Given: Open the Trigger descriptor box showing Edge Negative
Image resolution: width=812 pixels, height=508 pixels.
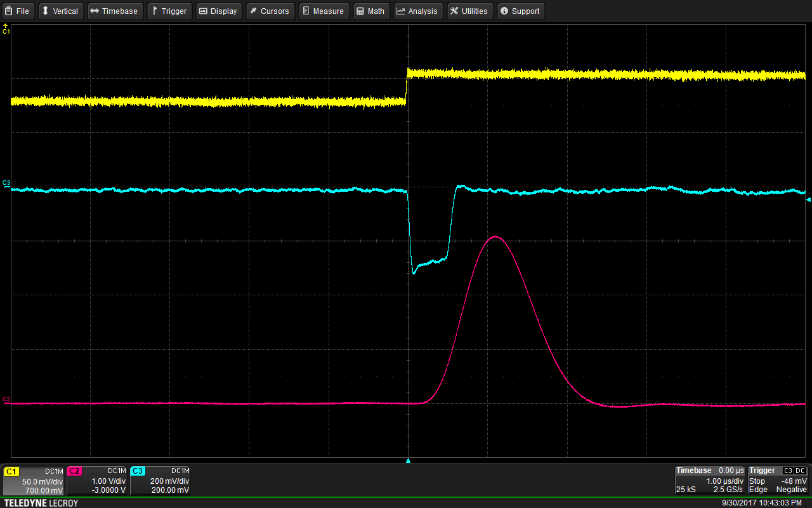Looking at the screenshot, I should click(x=778, y=481).
